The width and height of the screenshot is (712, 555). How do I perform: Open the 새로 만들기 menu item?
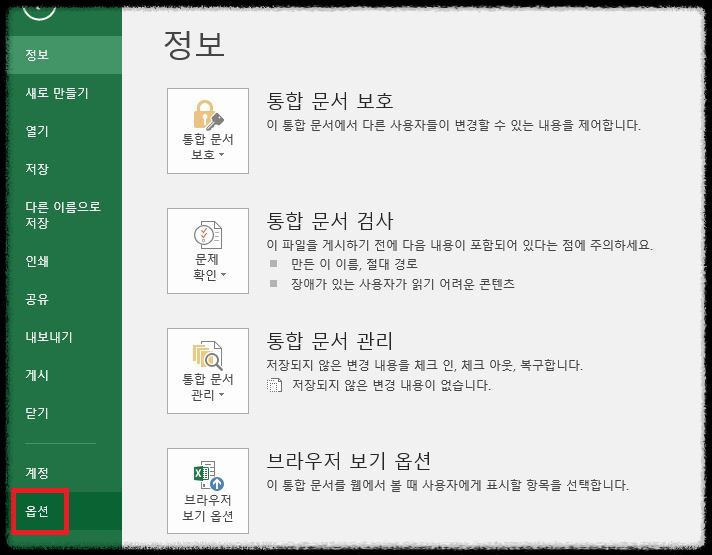coord(64,93)
